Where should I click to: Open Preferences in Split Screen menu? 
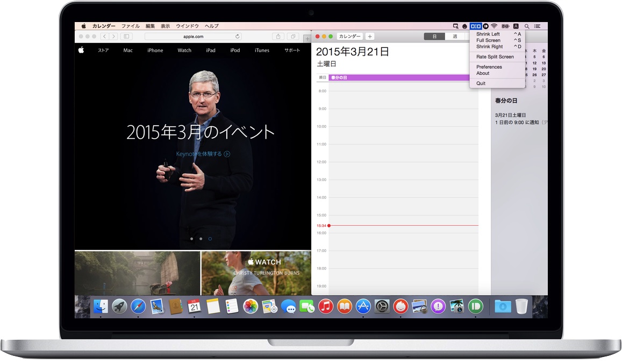tap(498, 67)
